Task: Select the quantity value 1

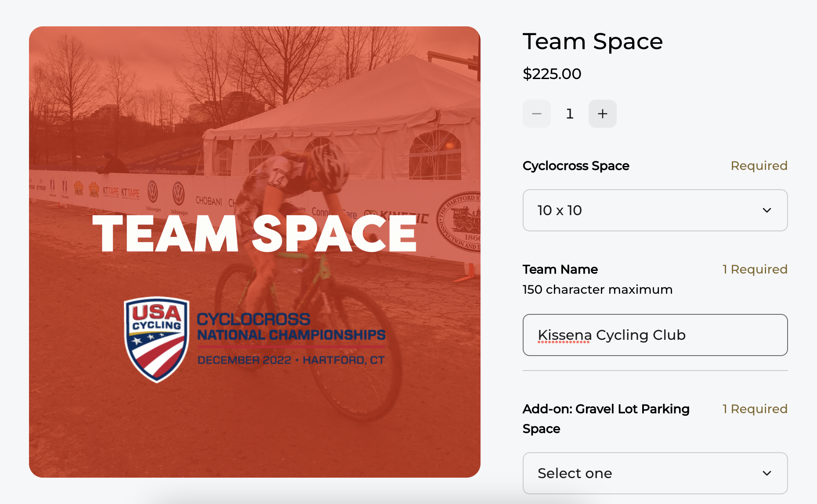Action: click(570, 114)
